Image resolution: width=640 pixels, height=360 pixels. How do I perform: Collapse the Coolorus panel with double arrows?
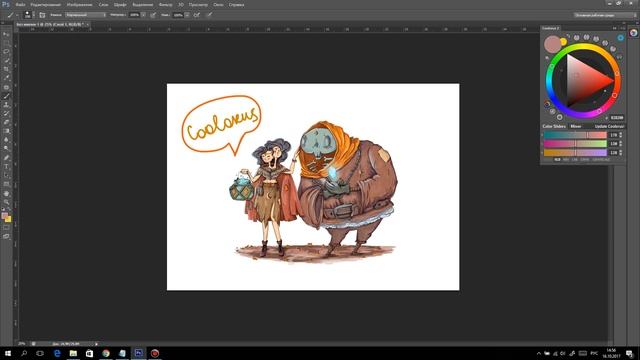coord(614,28)
